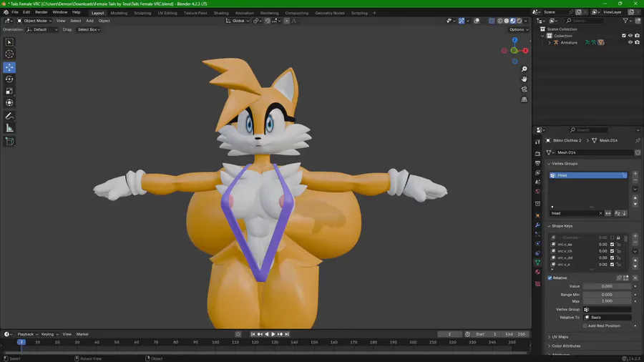Jump to the end frame button
The image size is (644, 362).
pos(287,335)
